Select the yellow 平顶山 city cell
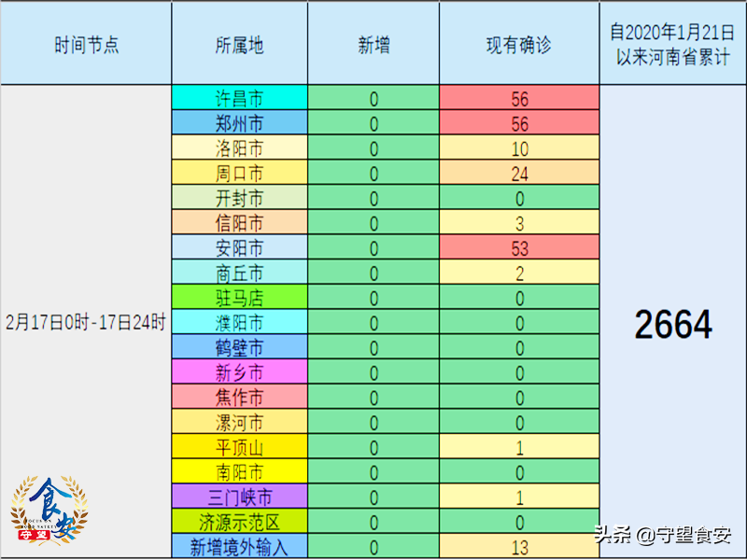 [239, 447]
